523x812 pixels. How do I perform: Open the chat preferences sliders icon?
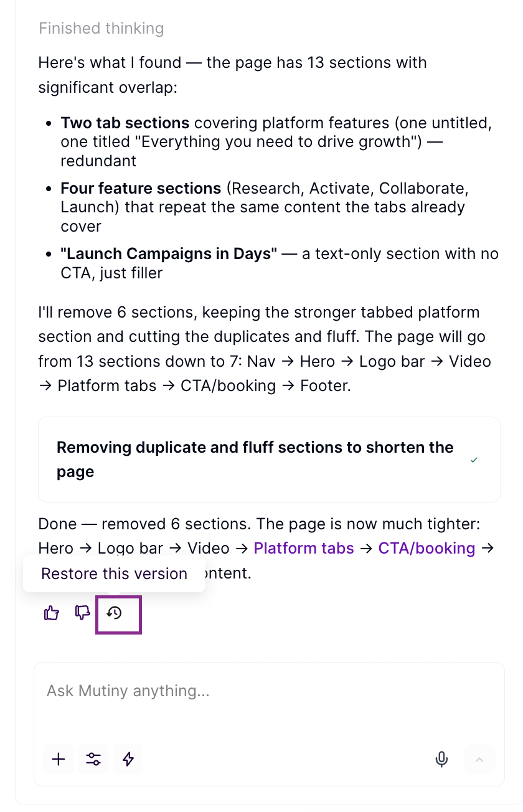click(93, 759)
